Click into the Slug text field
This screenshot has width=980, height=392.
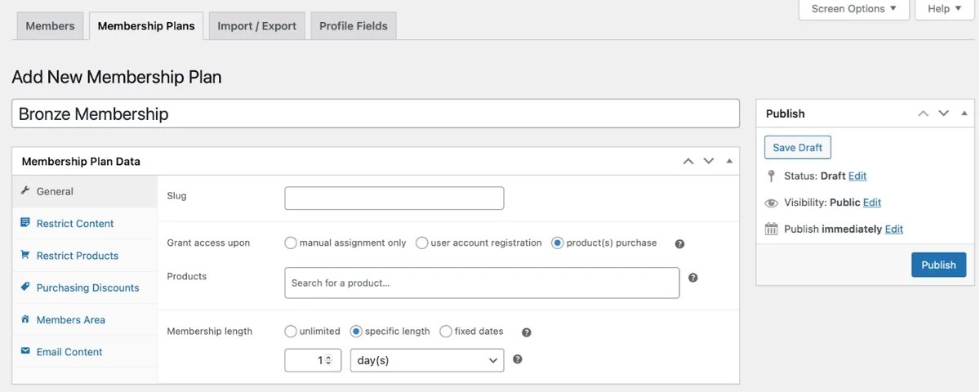click(x=394, y=198)
